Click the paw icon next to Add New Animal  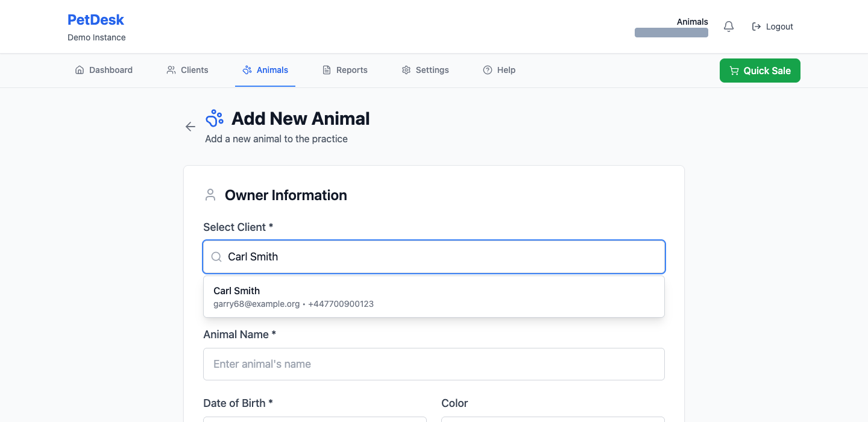(x=215, y=118)
